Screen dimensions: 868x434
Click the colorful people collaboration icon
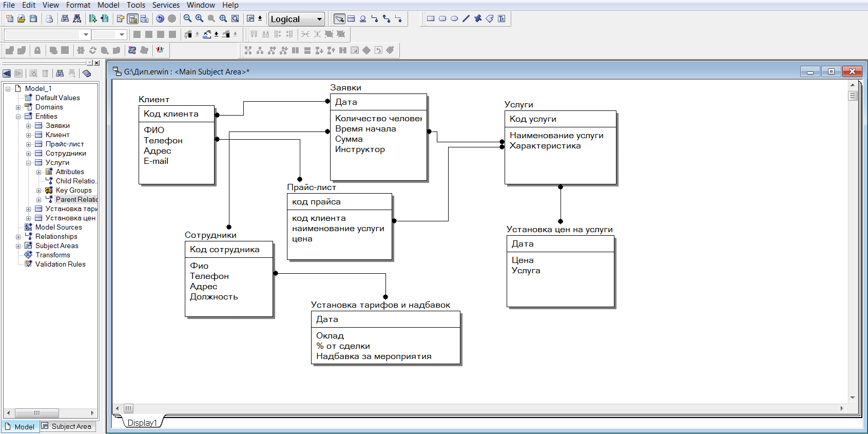(x=160, y=50)
